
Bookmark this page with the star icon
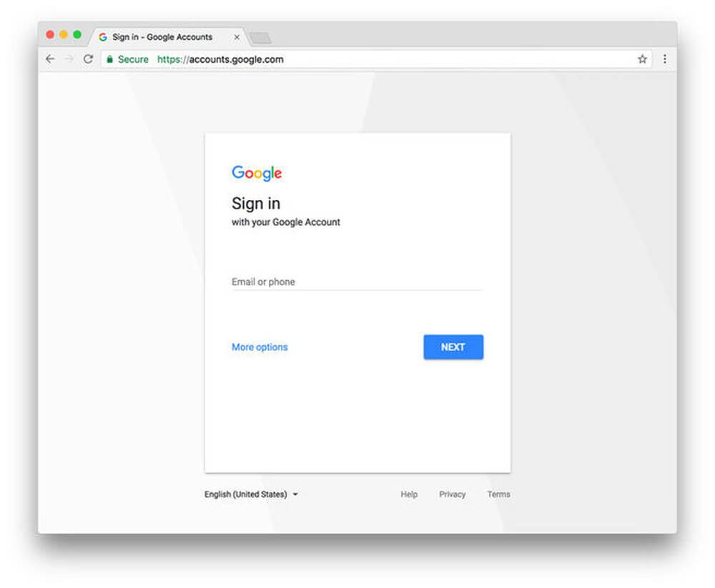(642, 59)
